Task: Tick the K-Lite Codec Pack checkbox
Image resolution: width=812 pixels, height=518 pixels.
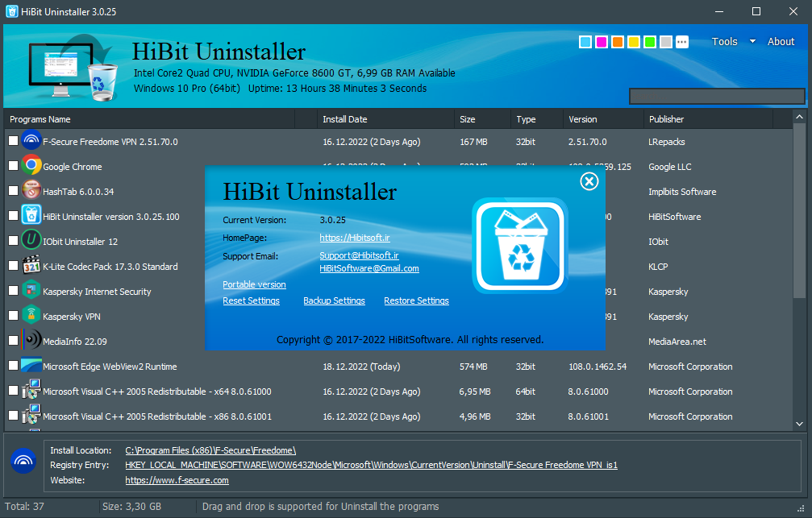Action: click(x=13, y=266)
